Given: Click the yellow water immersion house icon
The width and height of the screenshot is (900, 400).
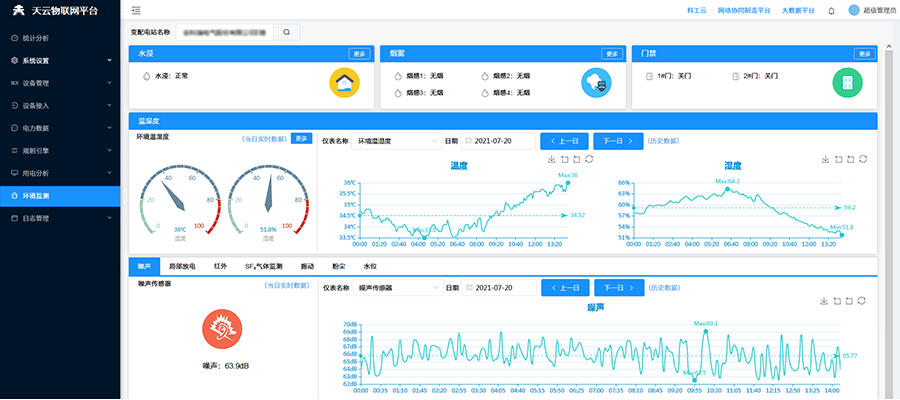Looking at the screenshot, I should pyautogui.click(x=344, y=83).
